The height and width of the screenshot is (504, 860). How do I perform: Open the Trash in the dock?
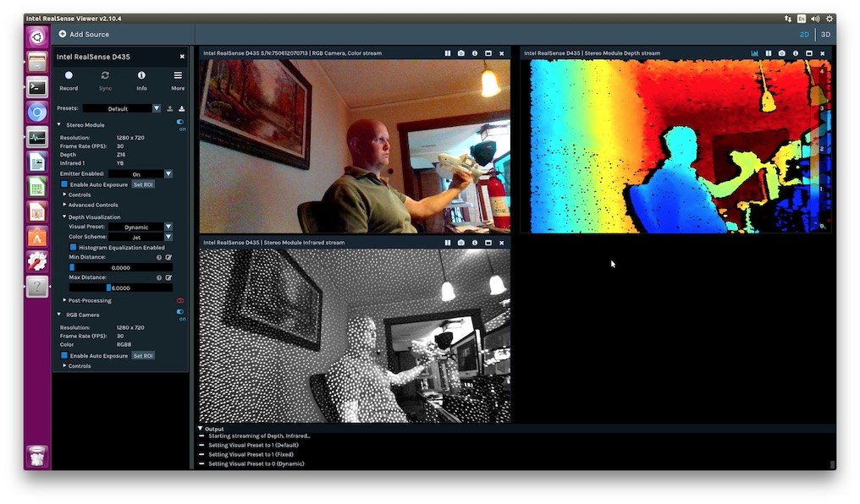point(37,457)
